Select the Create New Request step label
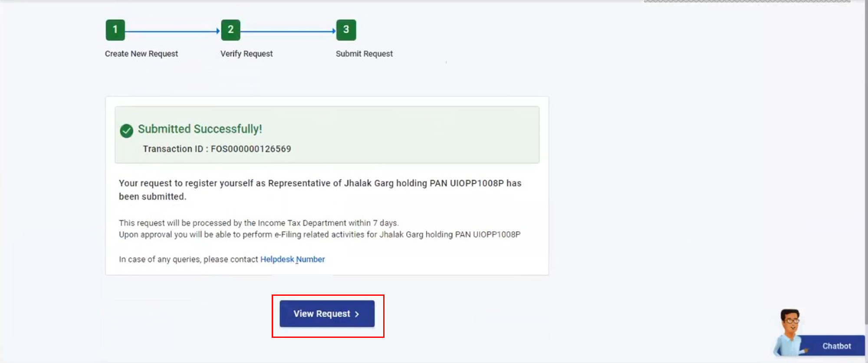Screen dimensions: 868x363 [141, 54]
